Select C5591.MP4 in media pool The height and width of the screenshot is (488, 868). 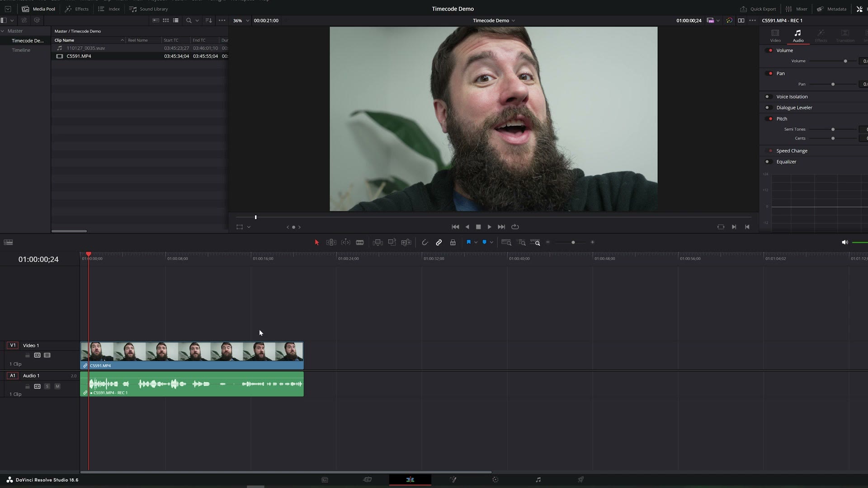pyautogui.click(x=140, y=56)
